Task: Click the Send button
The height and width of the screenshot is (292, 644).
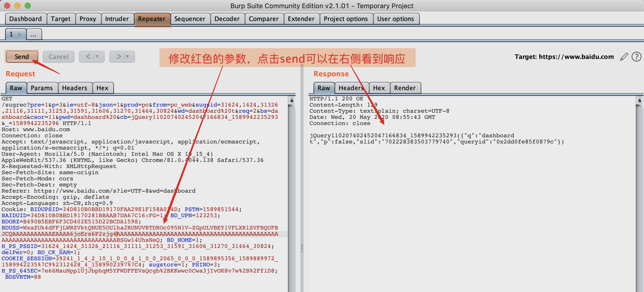Action: click(22, 57)
